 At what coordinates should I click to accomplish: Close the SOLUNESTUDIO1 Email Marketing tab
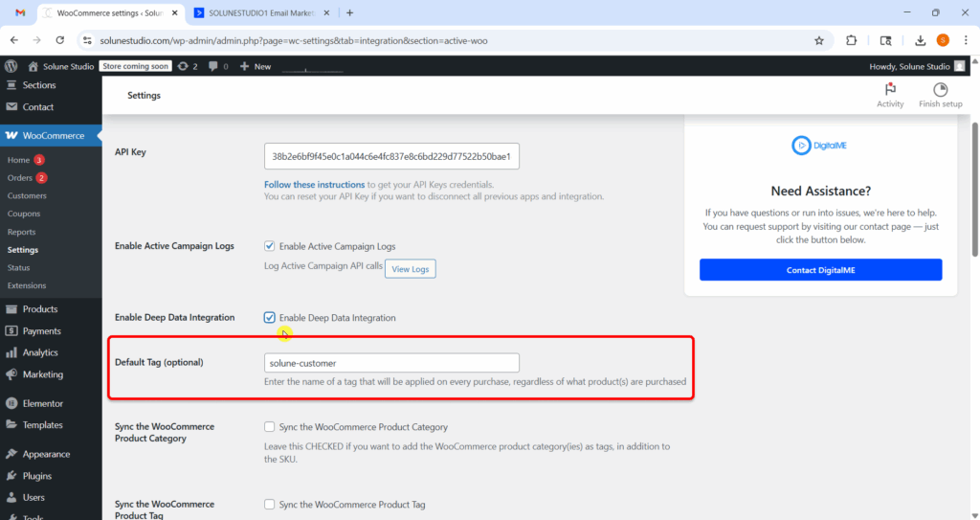pos(326,12)
